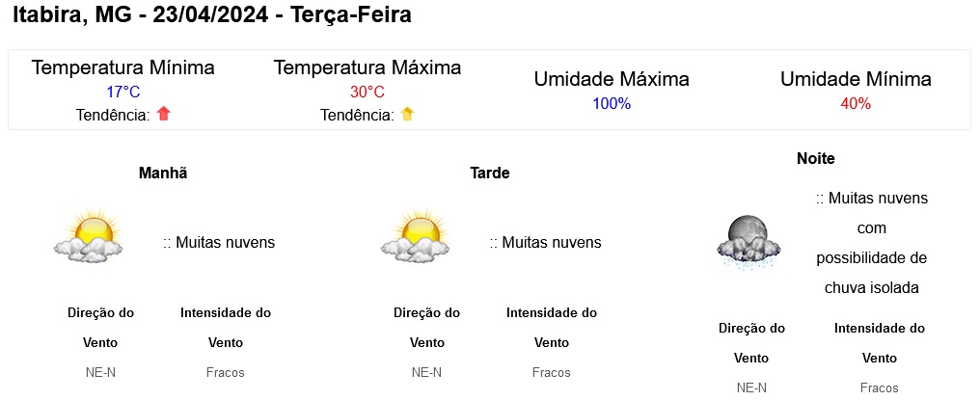Click the Manhã NE-N wind direction value
Screen dimensions: 980x401
pyautogui.click(x=100, y=373)
